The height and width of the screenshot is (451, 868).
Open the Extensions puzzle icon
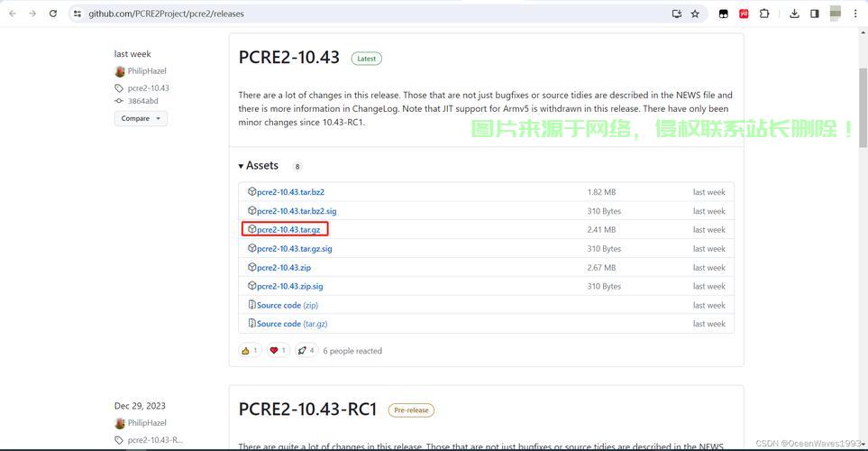(x=764, y=14)
